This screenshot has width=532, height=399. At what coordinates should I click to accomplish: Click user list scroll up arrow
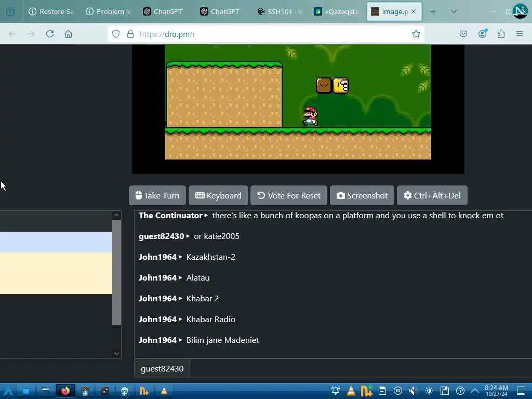[117, 215]
